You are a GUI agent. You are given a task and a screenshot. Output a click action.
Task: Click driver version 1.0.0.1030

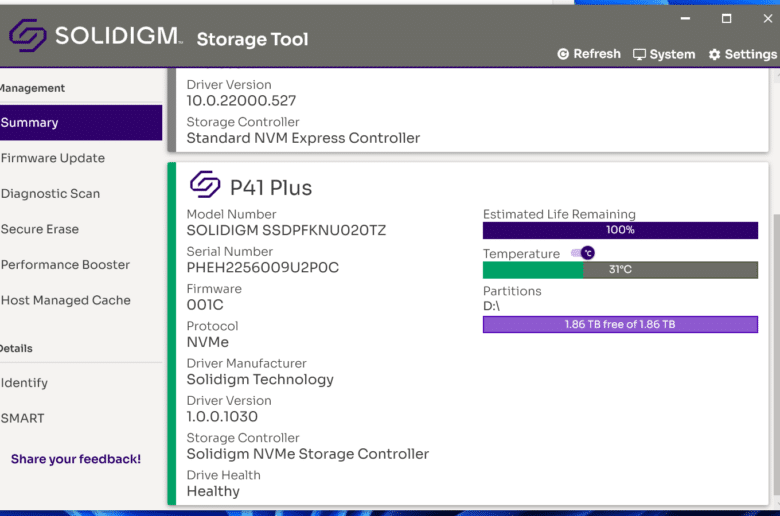pyautogui.click(x=222, y=416)
